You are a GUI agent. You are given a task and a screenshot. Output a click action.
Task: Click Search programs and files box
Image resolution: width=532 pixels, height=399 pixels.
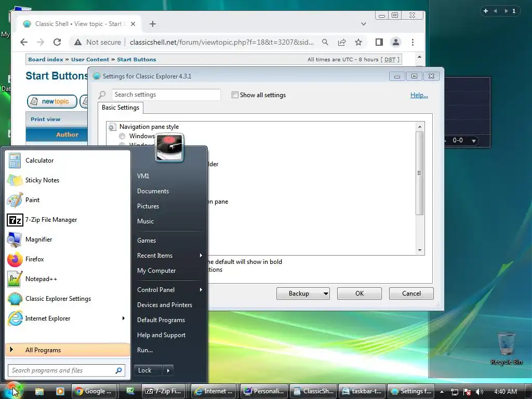coord(66,370)
